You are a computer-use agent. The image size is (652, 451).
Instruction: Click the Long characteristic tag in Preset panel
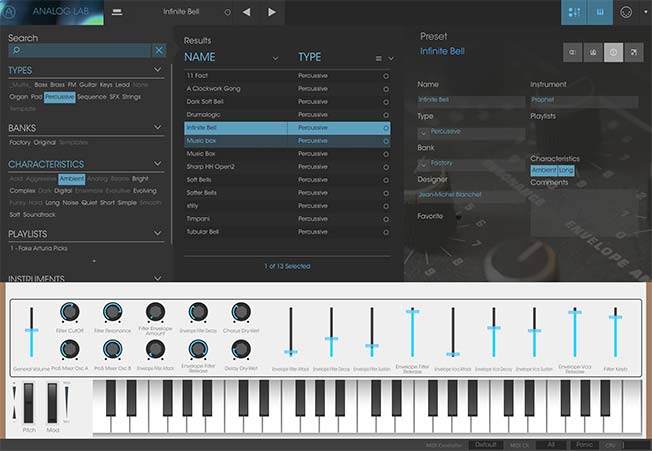566,170
